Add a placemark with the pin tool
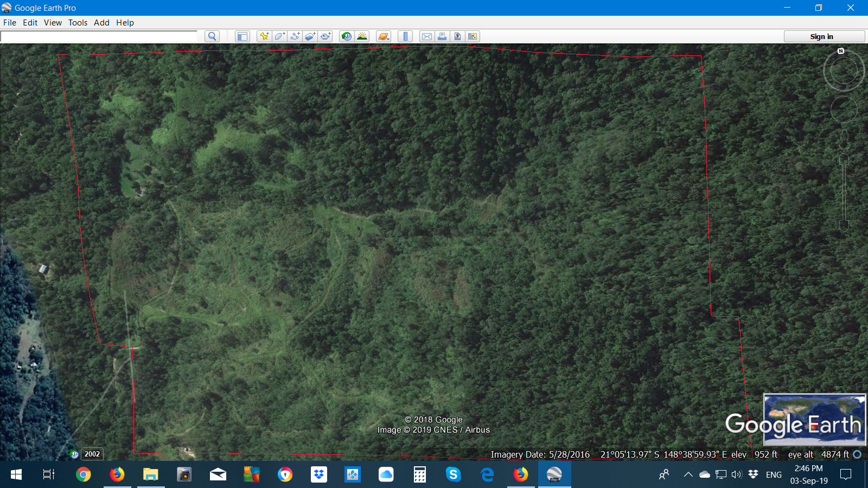The image size is (868, 488). [264, 36]
